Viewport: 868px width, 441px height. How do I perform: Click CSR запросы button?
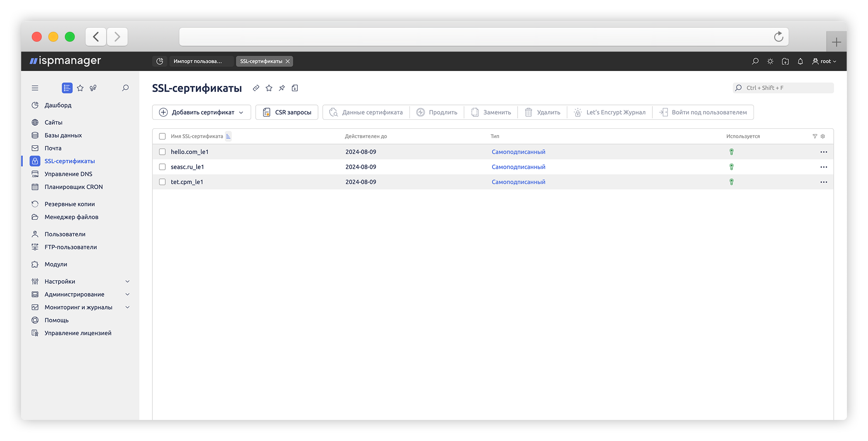(x=287, y=112)
